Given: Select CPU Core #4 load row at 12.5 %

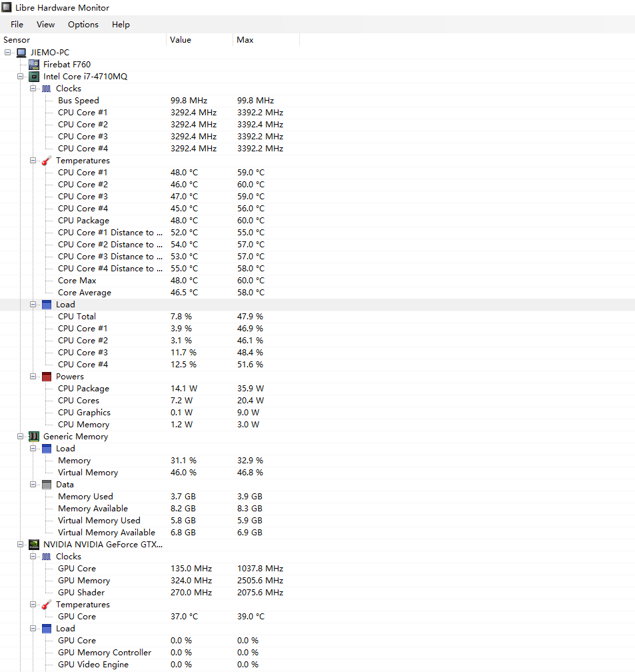Looking at the screenshot, I should [317, 365].
